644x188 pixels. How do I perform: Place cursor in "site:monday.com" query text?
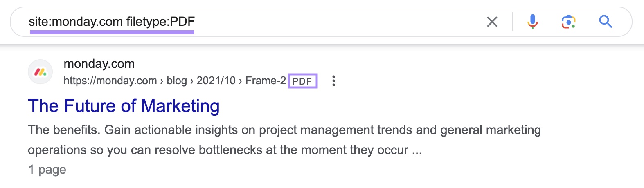pos(75,22)
